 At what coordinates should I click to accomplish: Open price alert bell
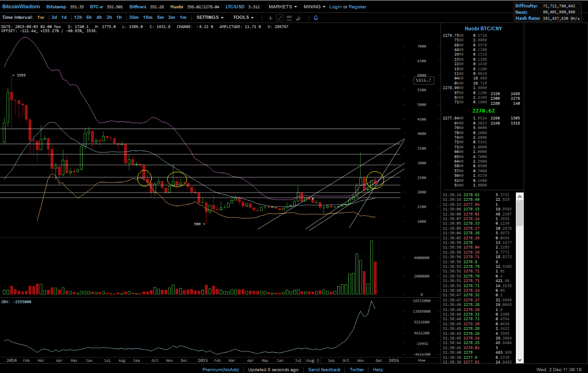tap(316, 17)
